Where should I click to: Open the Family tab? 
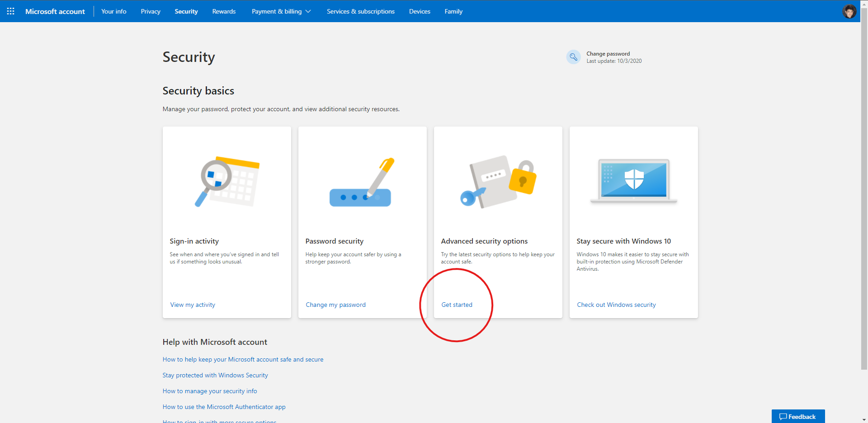453,11
